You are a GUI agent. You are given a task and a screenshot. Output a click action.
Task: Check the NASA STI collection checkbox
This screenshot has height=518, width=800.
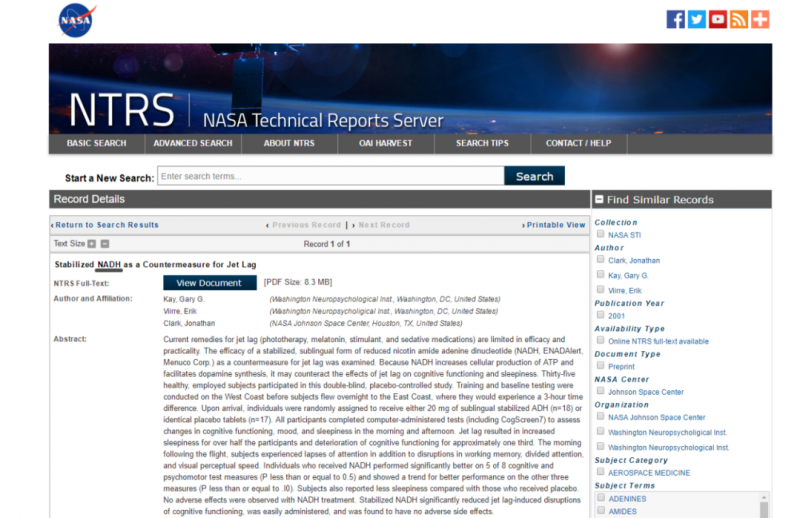coord(601,234)
